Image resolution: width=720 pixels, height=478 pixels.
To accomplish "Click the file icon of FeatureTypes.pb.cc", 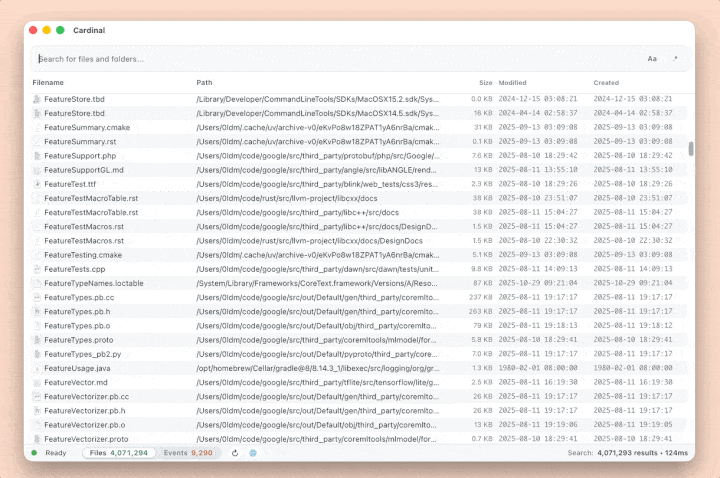I will 37,298.
